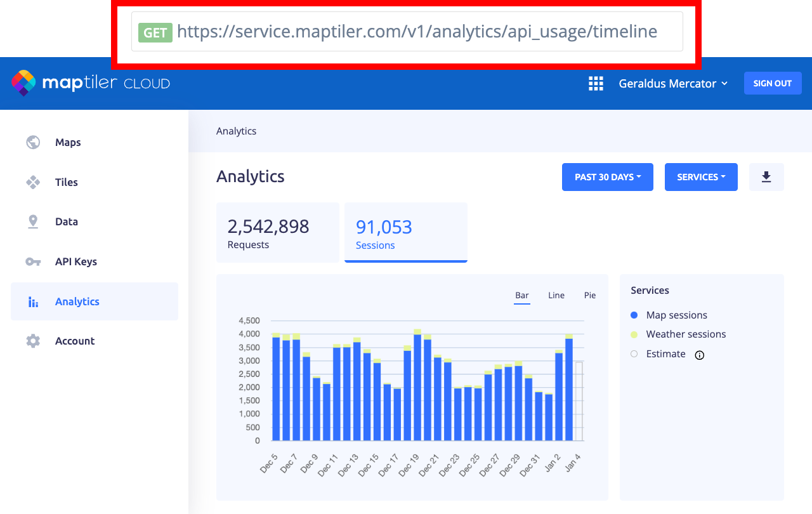The image size is (812, 514).
Task: Click the Maps globe icon
Action: (33, 142)
